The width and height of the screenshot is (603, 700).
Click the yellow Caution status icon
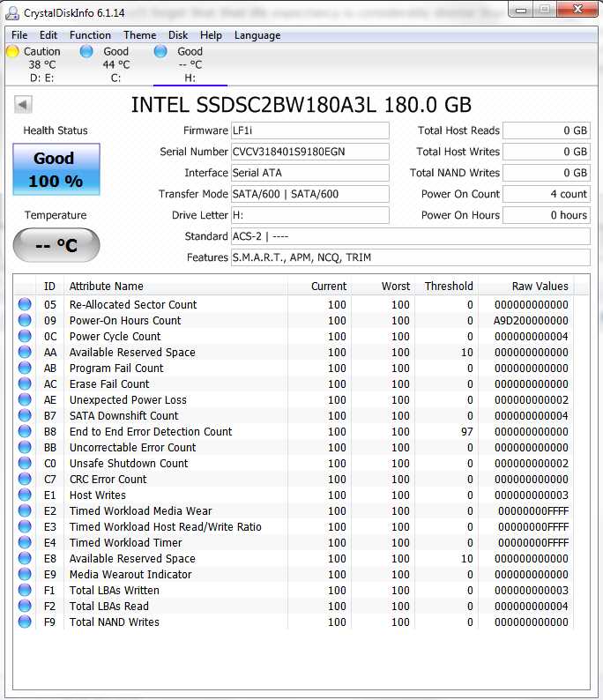click(x=12, y=51)
